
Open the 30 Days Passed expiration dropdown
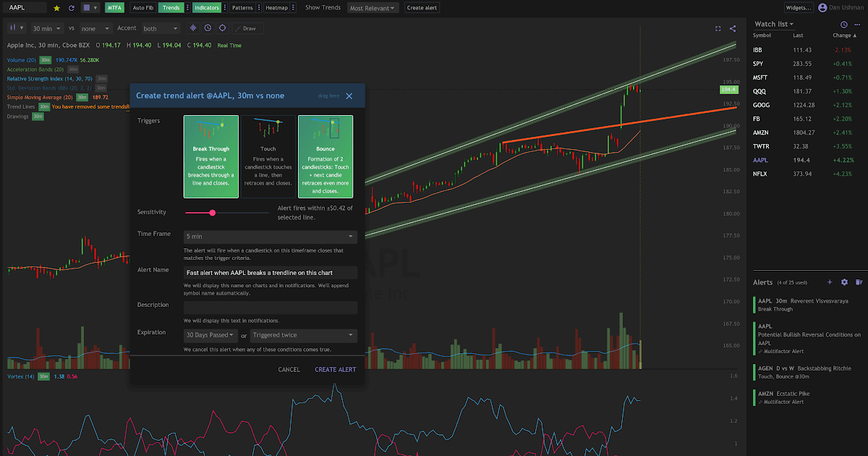(210, 335)
